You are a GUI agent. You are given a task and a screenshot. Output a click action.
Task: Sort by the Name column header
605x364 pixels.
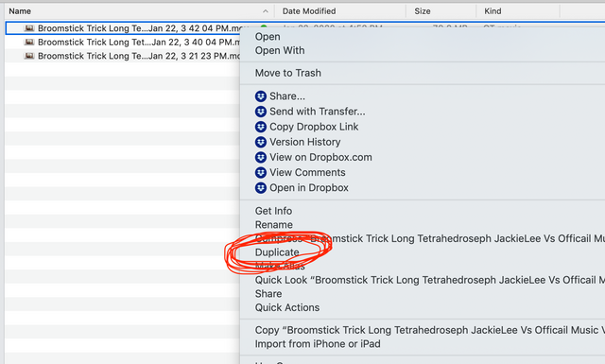pyautogui.click(x=20, y=11)
